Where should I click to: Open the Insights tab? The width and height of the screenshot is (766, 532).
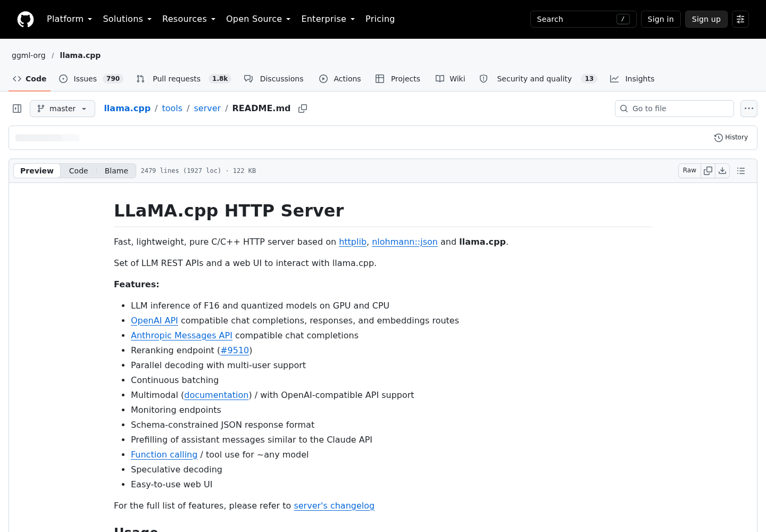[x=632, y=79]
